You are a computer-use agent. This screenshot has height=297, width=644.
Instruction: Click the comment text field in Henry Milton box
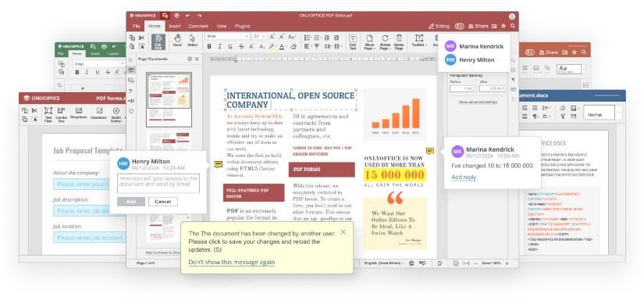[158, 184]
